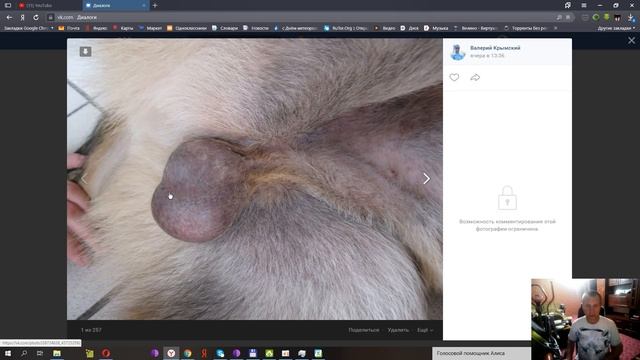Click the Голосовой помощник Алиса field
The width and height of the screenshot is (640, 360).
click(482, 353)
